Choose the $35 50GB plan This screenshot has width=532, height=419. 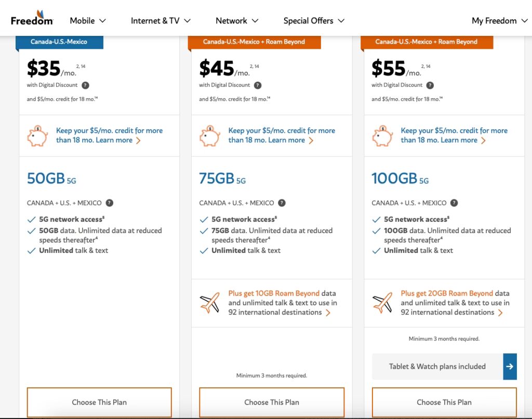pos(99,402)
